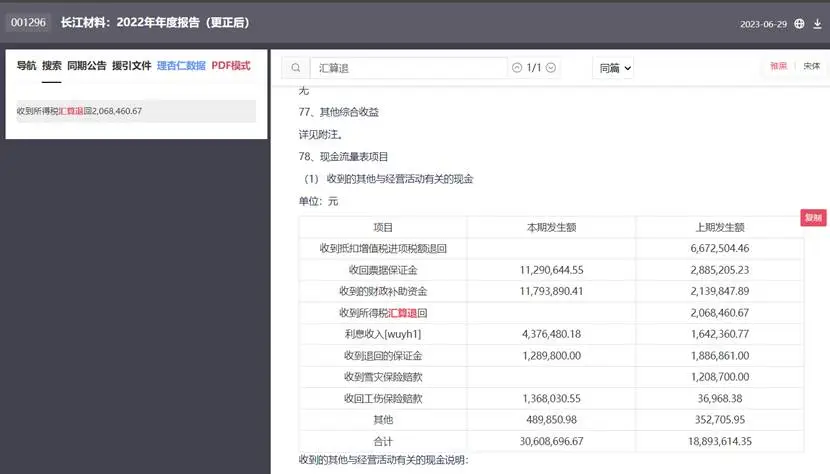Click the magnifier search icon
This screenshot has height=474, width=830.
[x=296, y=68]
